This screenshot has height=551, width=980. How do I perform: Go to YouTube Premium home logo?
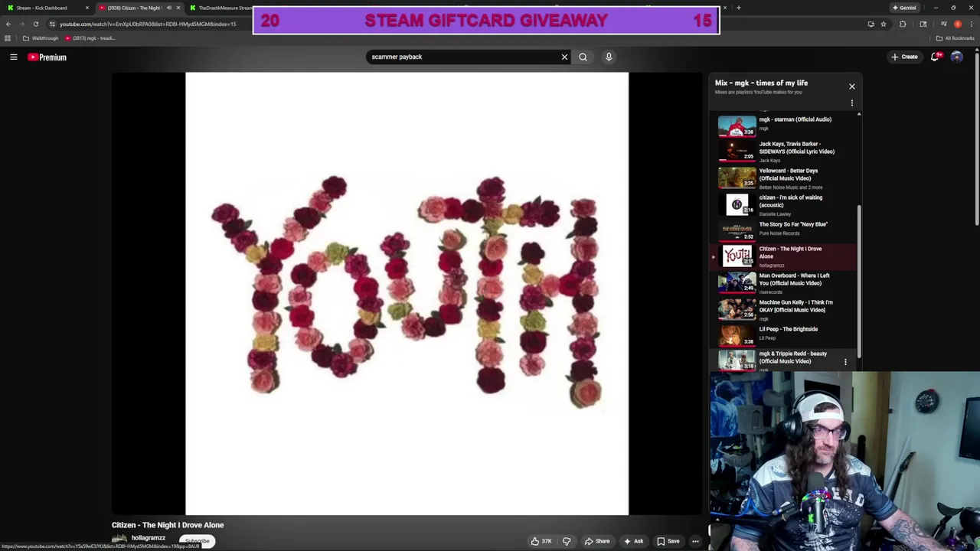coord(47,57)
